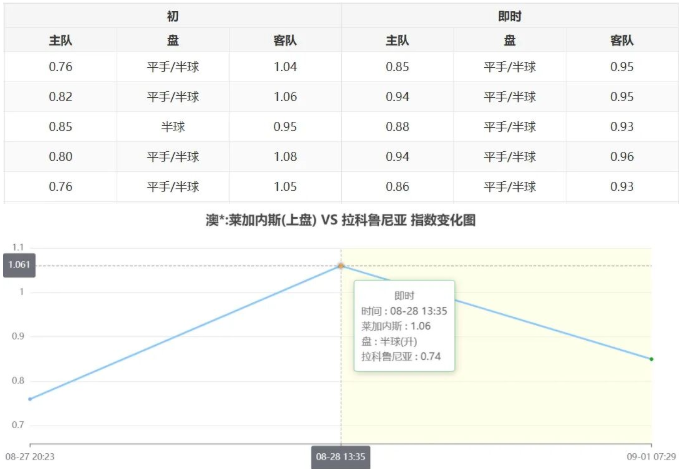This screenshot has height=469, width=679.
Task: Click the 盘 column header under 即时
Action: 509,41
